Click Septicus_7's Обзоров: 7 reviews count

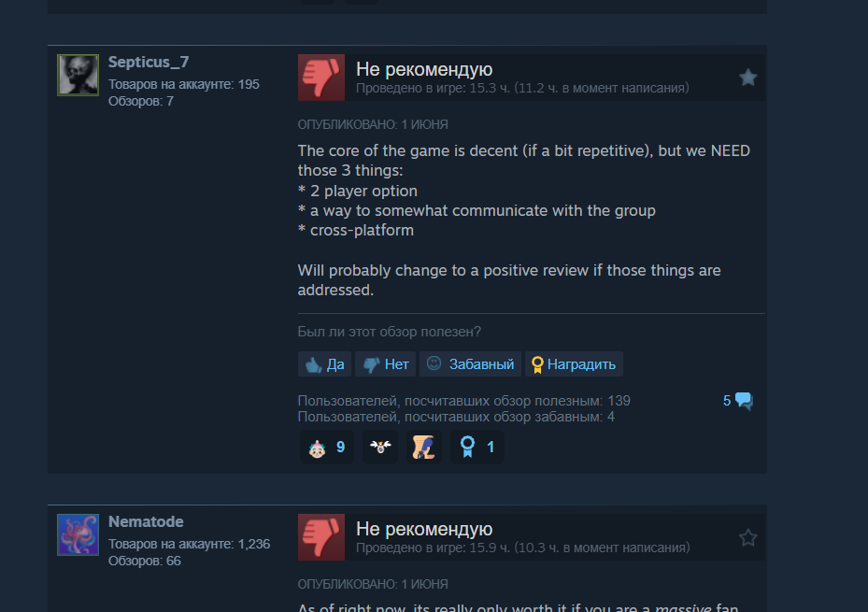(140, 101)
